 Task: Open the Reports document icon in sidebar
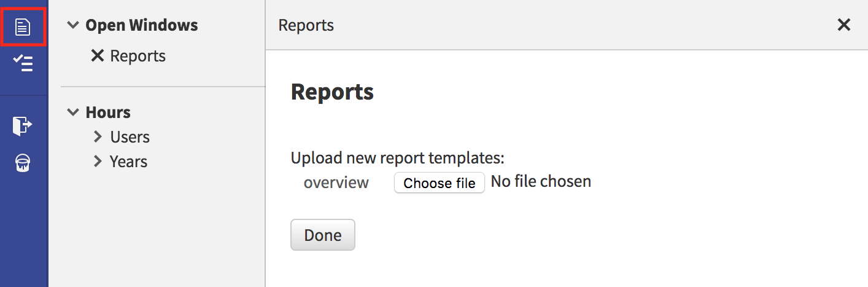(23, 27)
